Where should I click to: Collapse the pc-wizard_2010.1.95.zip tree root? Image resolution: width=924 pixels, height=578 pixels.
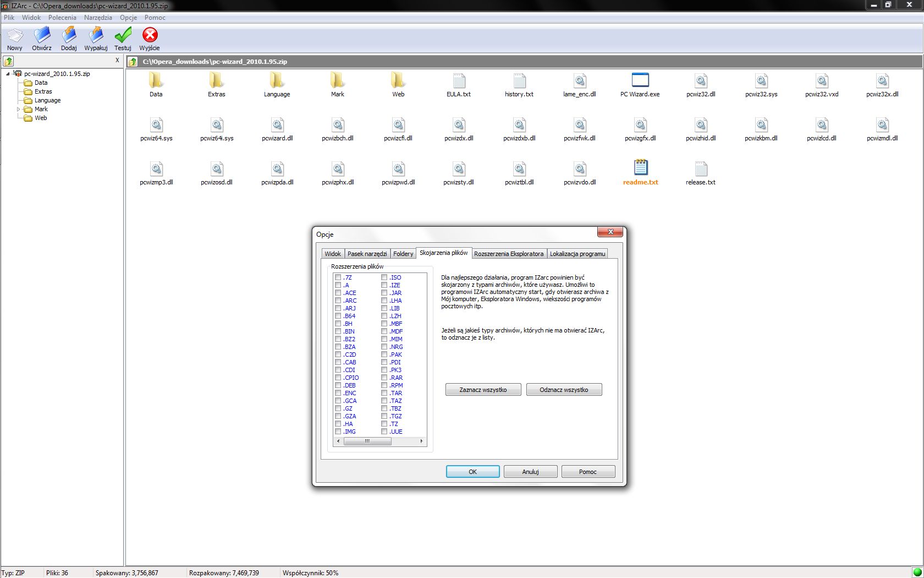click(x=8, y=74)
